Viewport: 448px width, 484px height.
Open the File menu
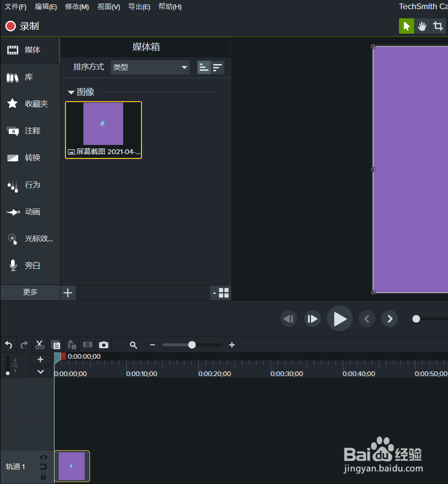(15, 7)
